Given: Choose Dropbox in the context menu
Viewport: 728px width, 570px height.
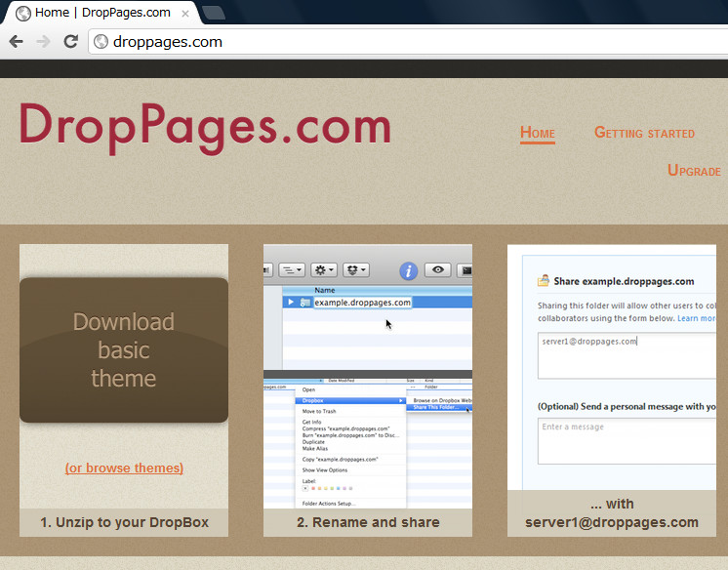Looking at the screenshot, I should [x=350, y=400].
